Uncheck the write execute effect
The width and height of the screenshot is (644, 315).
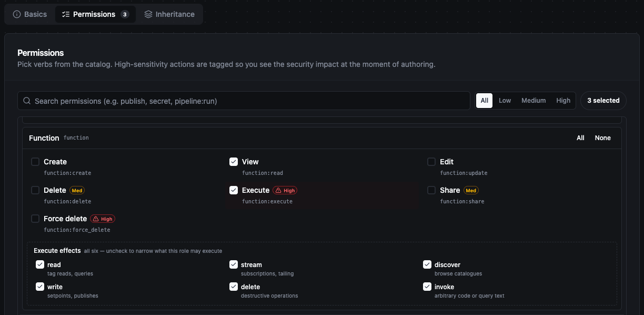coord(40,287)
